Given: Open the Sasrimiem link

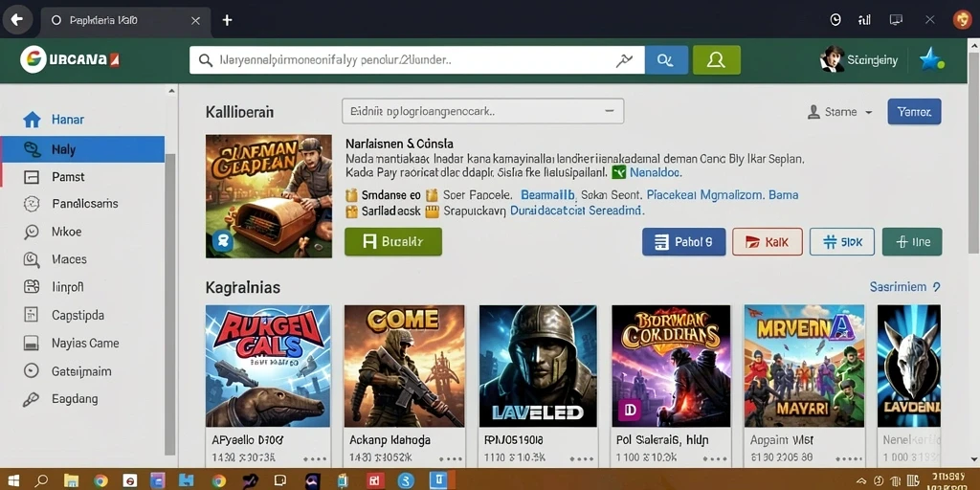Looking at the screenshot, I should coord(904,287).
